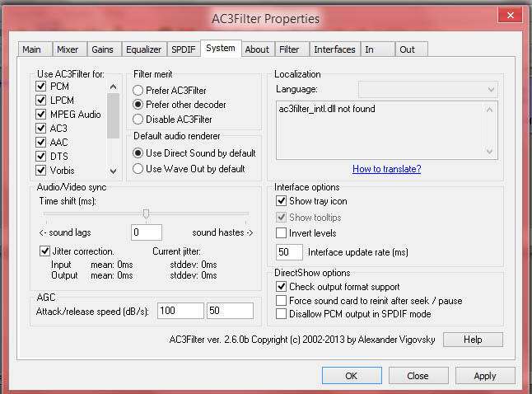Open the Language dropdown
The height and width of the screenshot is (394, 532).
tap(428, 89)
